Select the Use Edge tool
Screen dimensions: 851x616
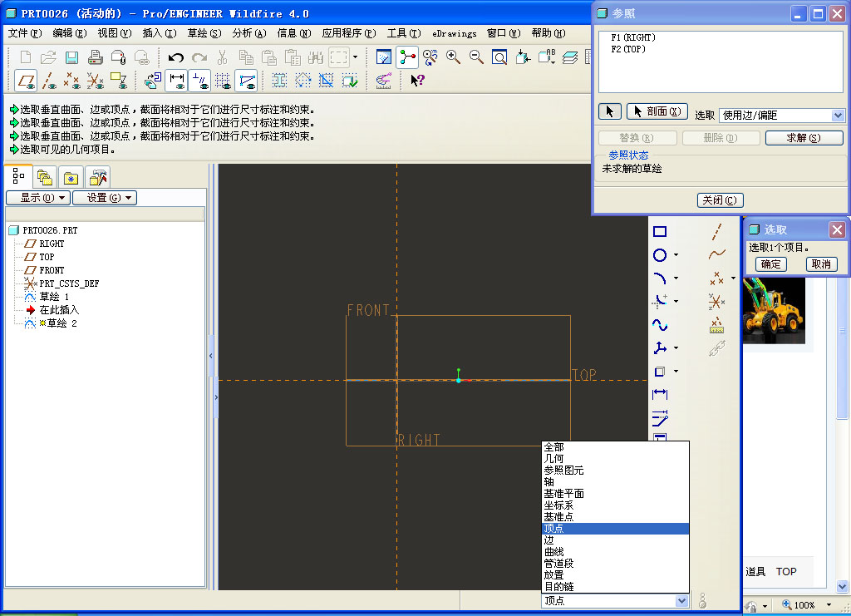coord(659,372)
